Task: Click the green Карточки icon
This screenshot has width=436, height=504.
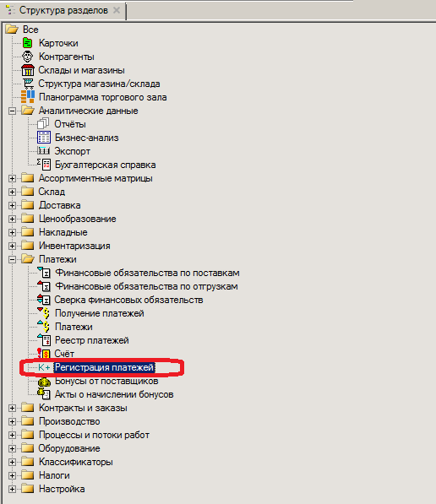Action: click(28, 43)
